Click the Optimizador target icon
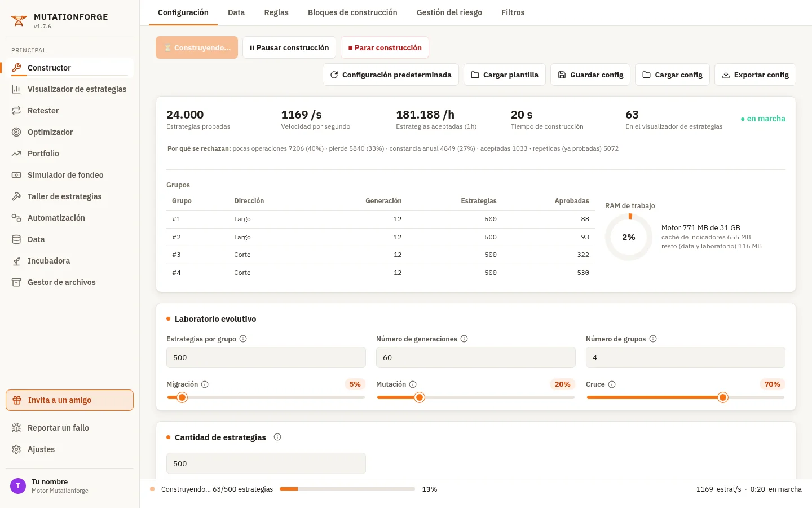The width and height of the screenshot is (812, 508). 16,132
